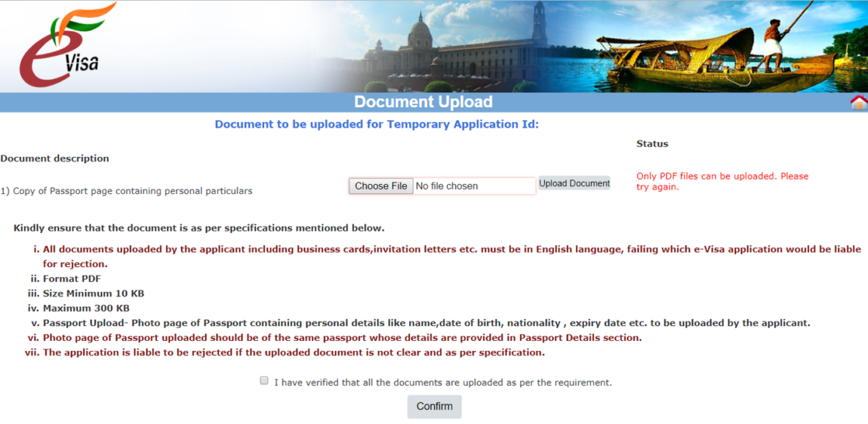Click the Status column header

[x=652, y=143]
